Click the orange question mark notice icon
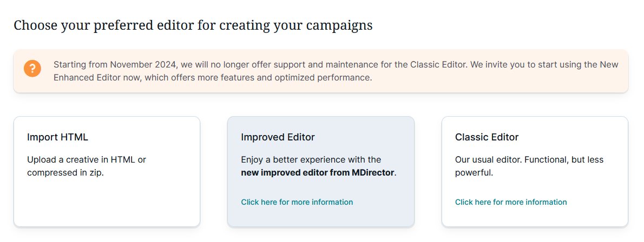 pyautogui.click(x=32, y=69)
